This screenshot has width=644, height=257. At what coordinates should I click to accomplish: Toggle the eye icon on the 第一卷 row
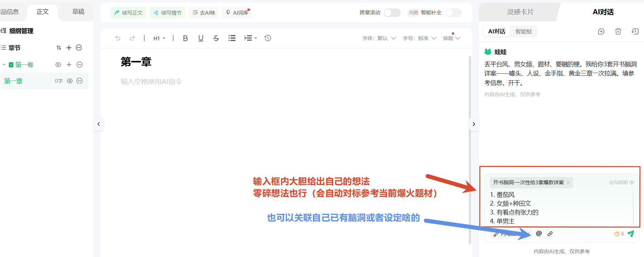[58, 65]
